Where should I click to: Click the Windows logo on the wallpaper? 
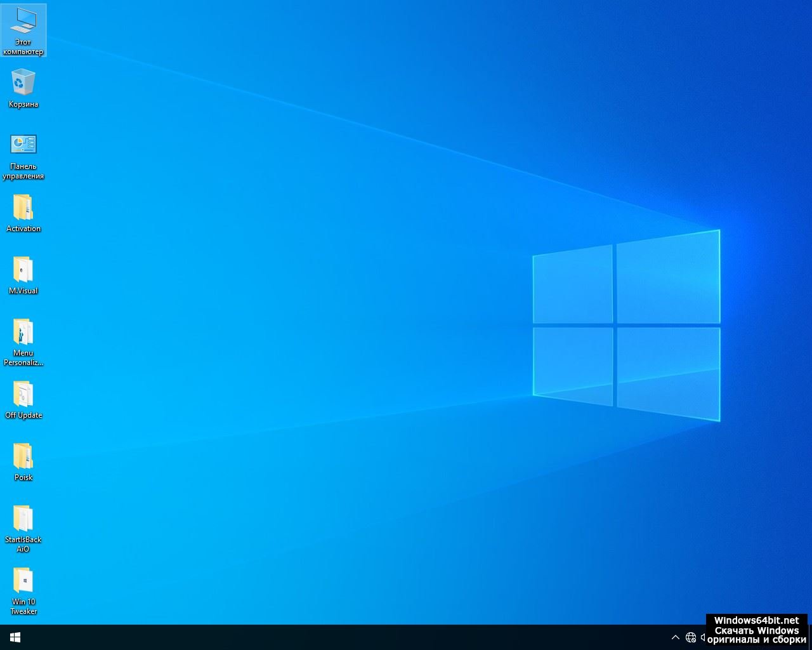[x=626, y=325]
